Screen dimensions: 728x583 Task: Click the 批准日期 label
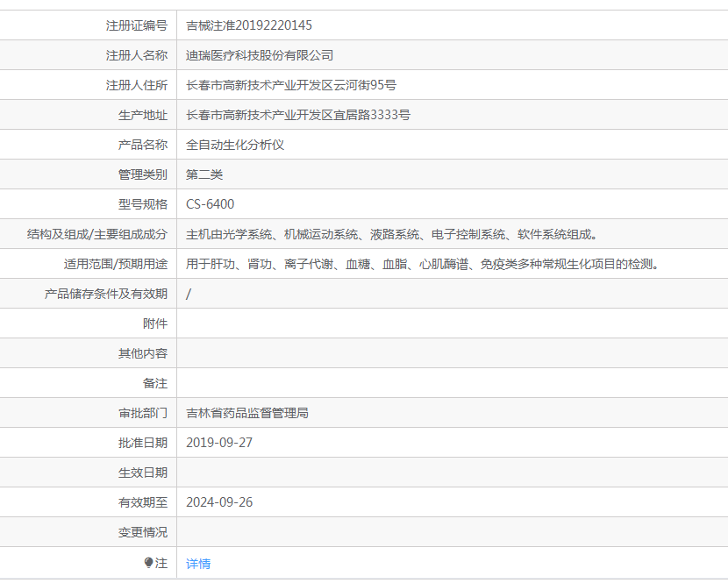(143, 443)
